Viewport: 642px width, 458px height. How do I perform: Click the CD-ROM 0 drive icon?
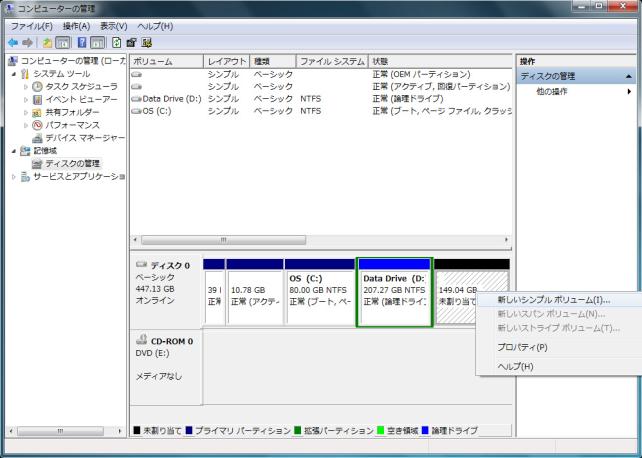[x=142, y=339]
